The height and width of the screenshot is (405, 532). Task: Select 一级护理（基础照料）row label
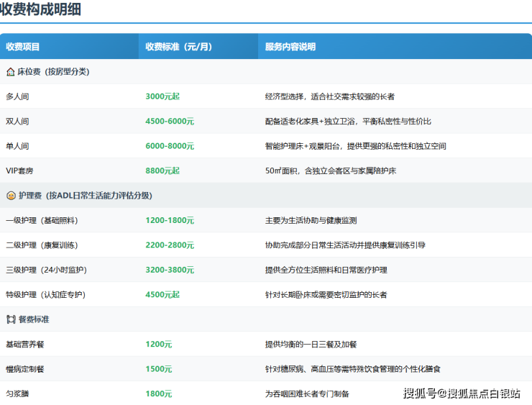(42, 221)
